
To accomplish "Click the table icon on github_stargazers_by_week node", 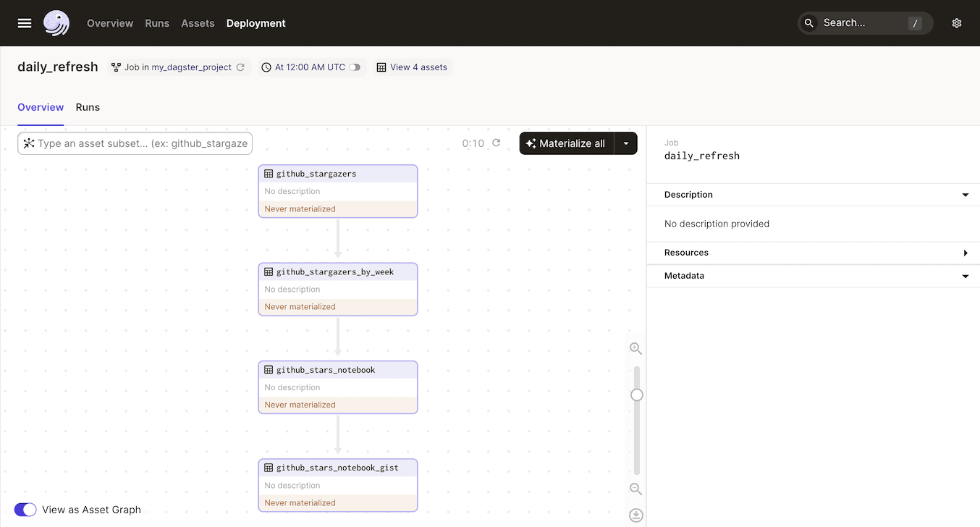I will (x=269, y=271).
